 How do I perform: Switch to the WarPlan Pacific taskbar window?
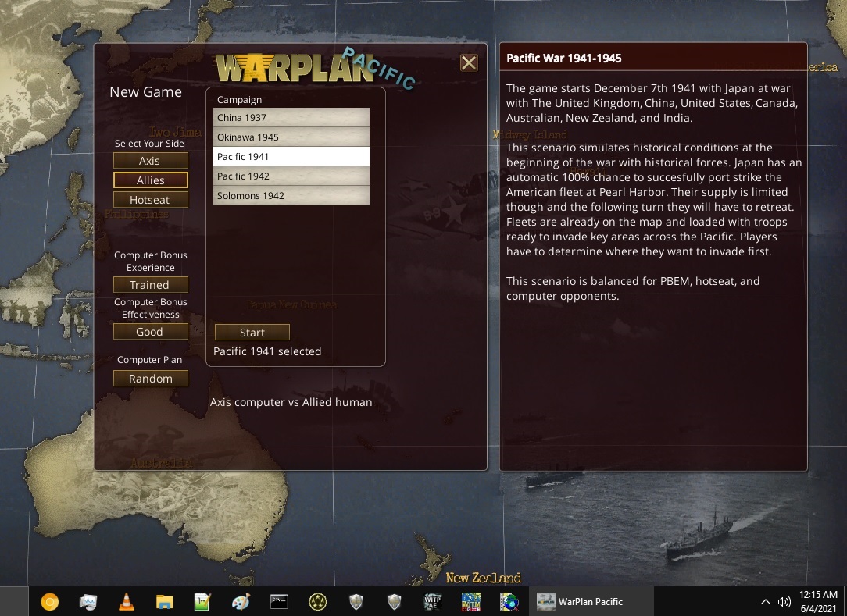point(591,601)
